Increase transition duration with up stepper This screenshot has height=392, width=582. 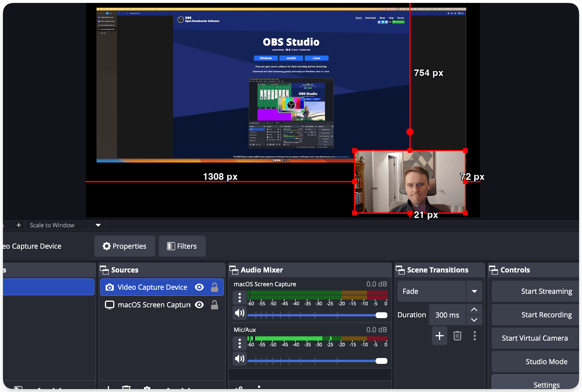click(474, 309)
